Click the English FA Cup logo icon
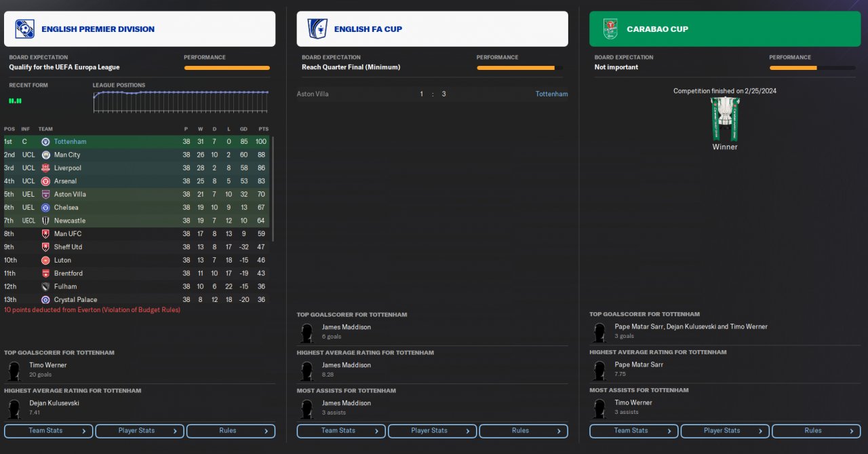This screenshot has height=454, width=868. click(317, 29)
